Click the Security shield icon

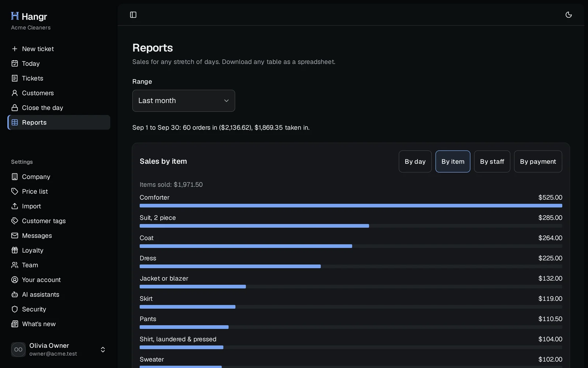pyautogui.click(x=15, y=309)
